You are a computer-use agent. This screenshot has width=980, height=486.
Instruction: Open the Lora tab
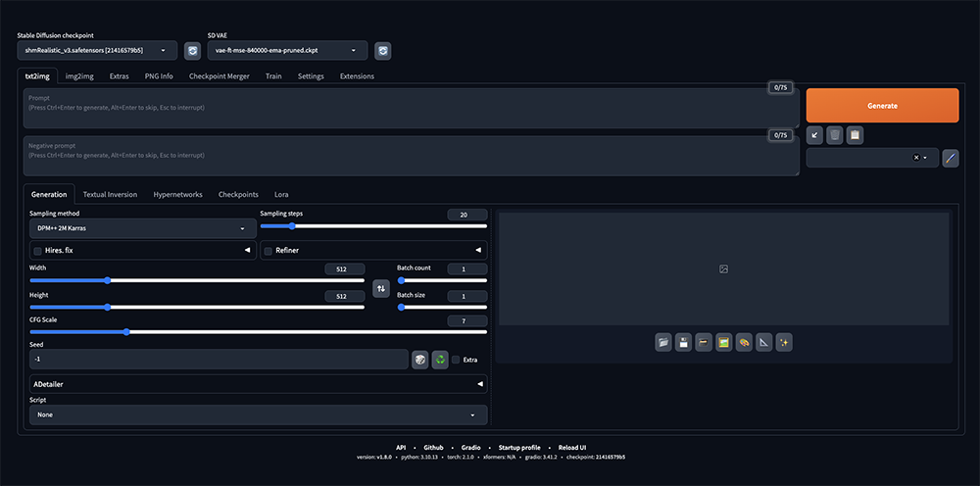click(279, 194)
